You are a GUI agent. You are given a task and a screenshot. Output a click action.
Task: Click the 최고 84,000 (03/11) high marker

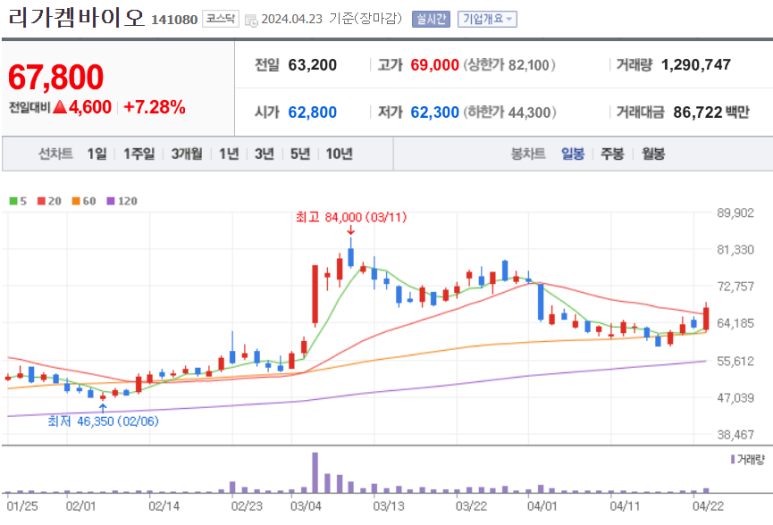(x=351, y=217)
